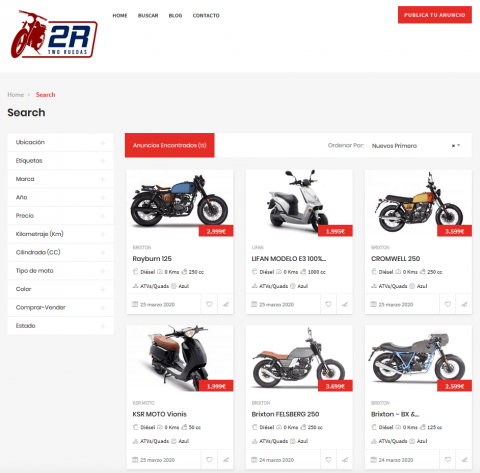Open the CONTACTO menu item
Screen dimensions: 480x473
click(206, 15)
